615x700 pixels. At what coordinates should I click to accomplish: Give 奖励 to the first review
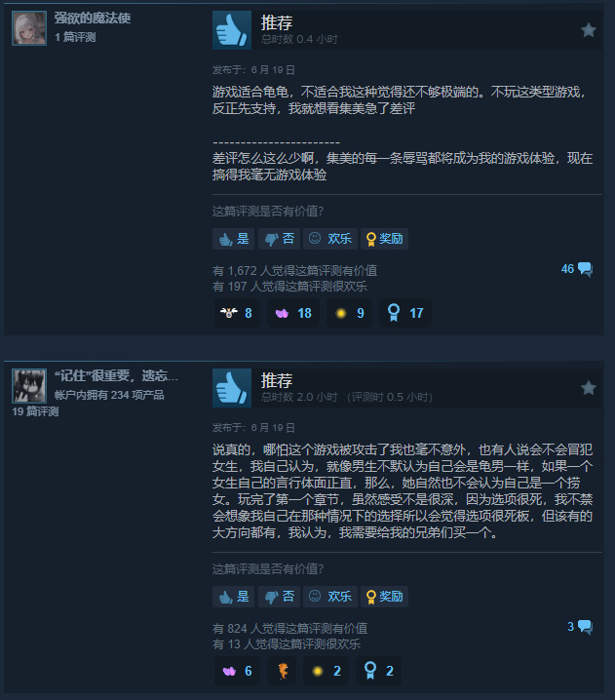384,239
